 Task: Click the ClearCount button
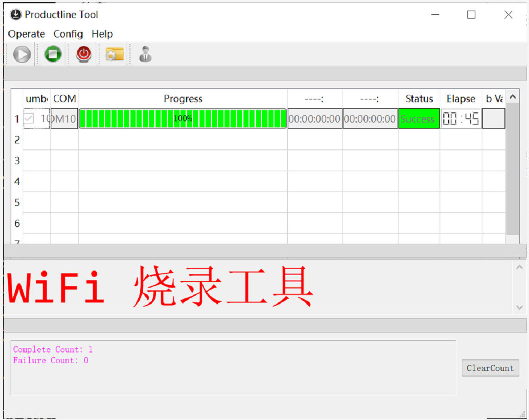pos(490,368)
